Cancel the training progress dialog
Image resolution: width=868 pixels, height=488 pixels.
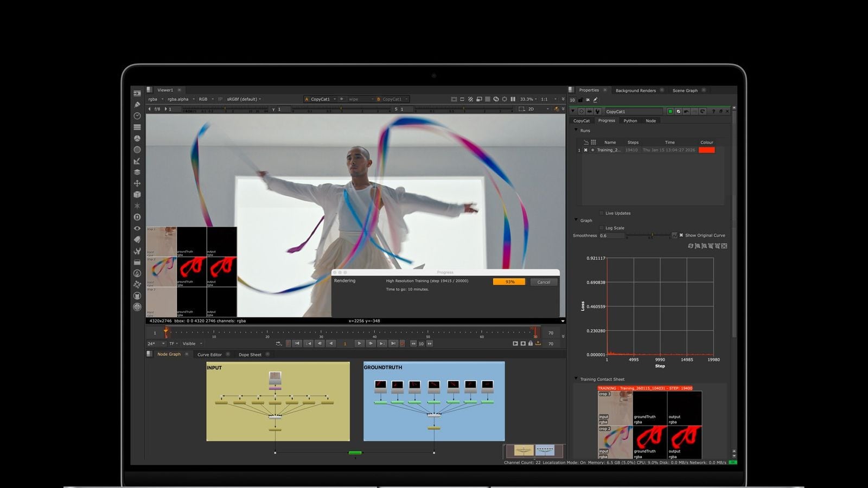coord(544,282)
